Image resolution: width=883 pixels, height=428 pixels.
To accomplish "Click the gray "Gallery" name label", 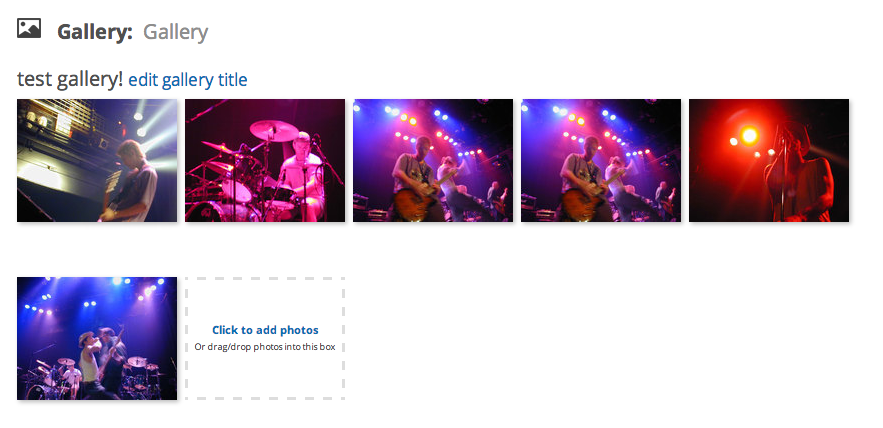I will [x=175, y=32].
